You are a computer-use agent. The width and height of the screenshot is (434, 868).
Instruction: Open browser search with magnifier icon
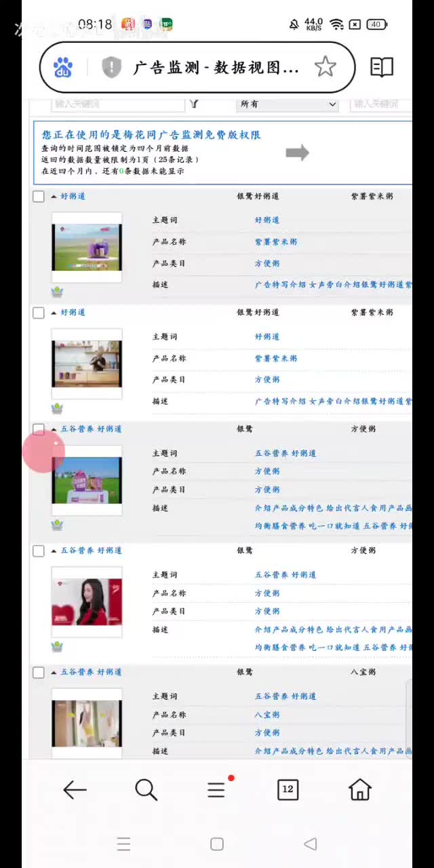click(x=146, y=789)
